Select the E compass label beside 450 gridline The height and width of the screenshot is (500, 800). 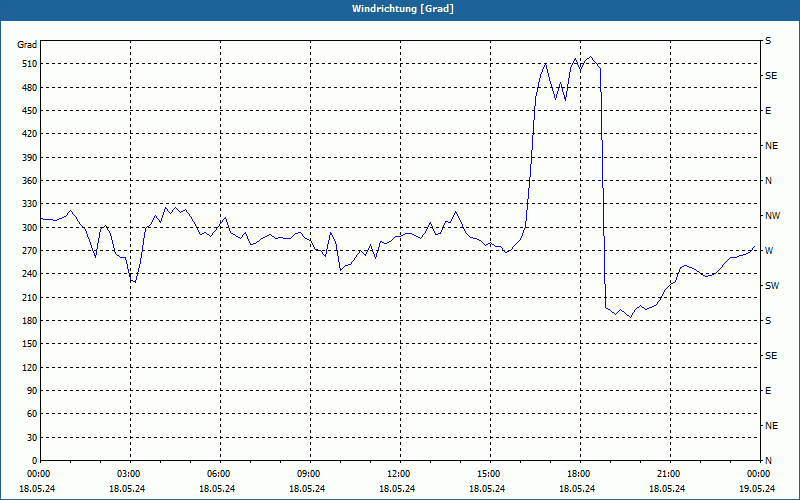pos(768,111)
